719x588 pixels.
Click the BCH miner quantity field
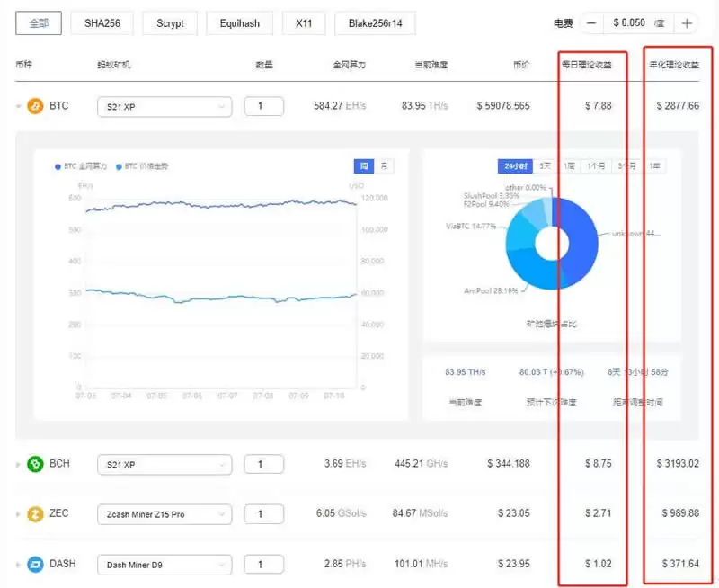pos(263,463)
